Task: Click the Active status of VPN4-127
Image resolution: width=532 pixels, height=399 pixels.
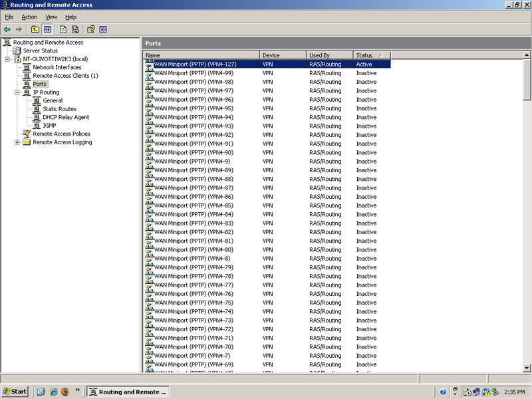Action: coord(364,64)
